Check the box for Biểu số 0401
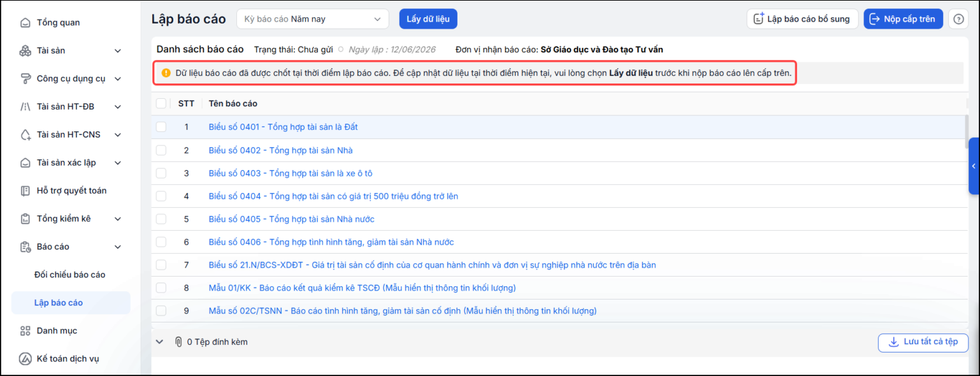 click(x=161, y=127)
